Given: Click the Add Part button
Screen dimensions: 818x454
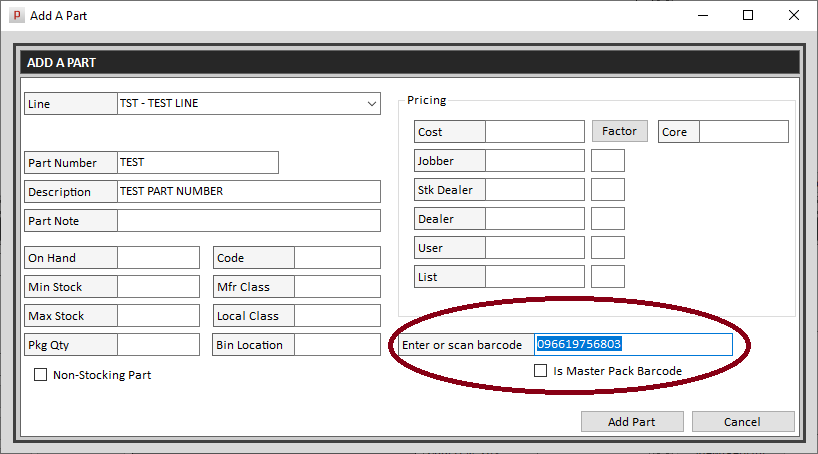Looking at the screenshot, I should 632,422.
